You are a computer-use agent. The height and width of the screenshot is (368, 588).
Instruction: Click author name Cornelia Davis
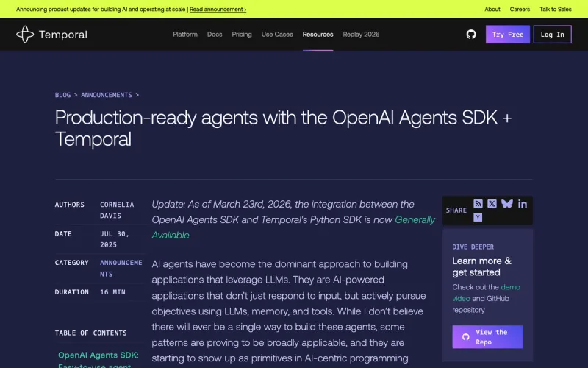pos(117,210)
